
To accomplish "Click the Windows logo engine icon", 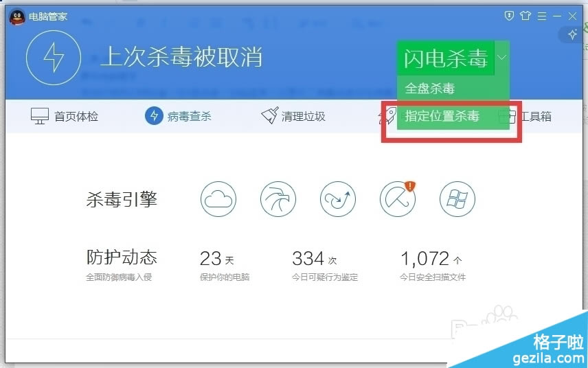I will tap(457, 200).
